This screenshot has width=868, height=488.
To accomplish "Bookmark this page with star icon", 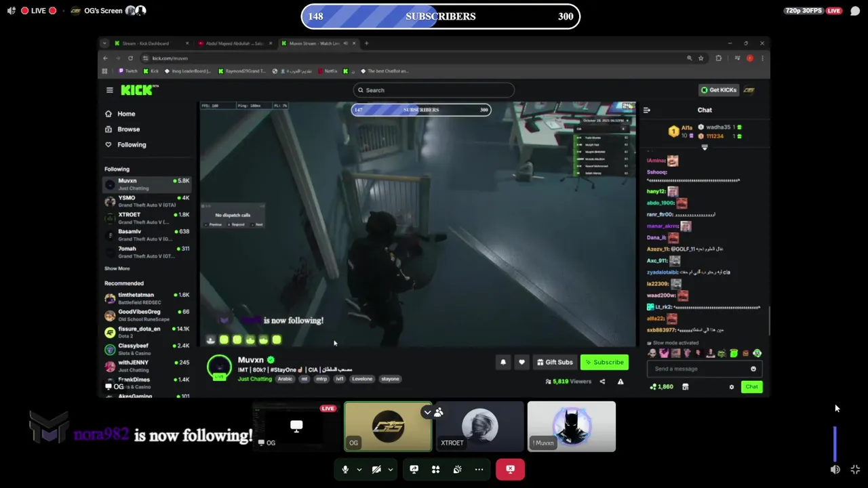I will pos(701,58).
